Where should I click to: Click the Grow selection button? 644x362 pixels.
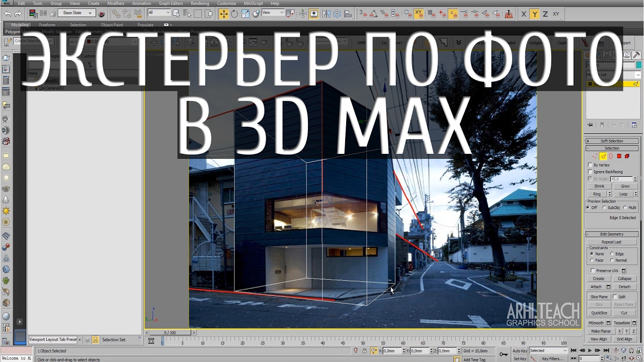point(625,186)
